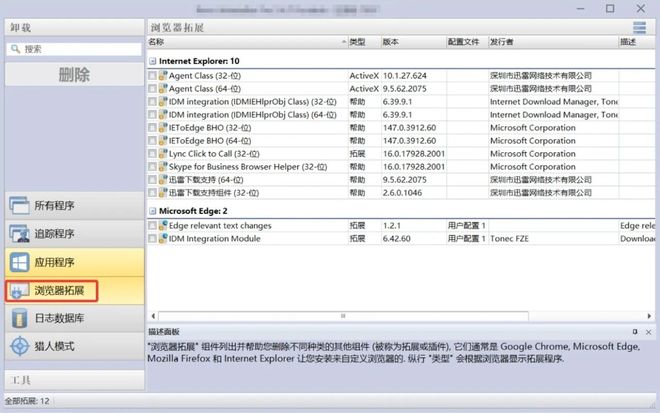The height and width of the screenshot is (413, 660).
Task: Click the 迅雷下载支持 (64-位) row icon
Action: (x=163, y=180)
